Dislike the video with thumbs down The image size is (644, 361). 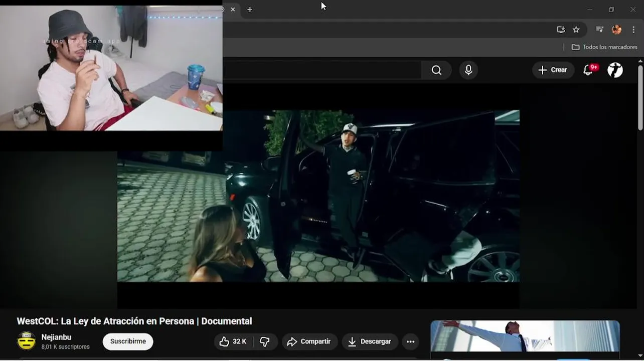265,341
